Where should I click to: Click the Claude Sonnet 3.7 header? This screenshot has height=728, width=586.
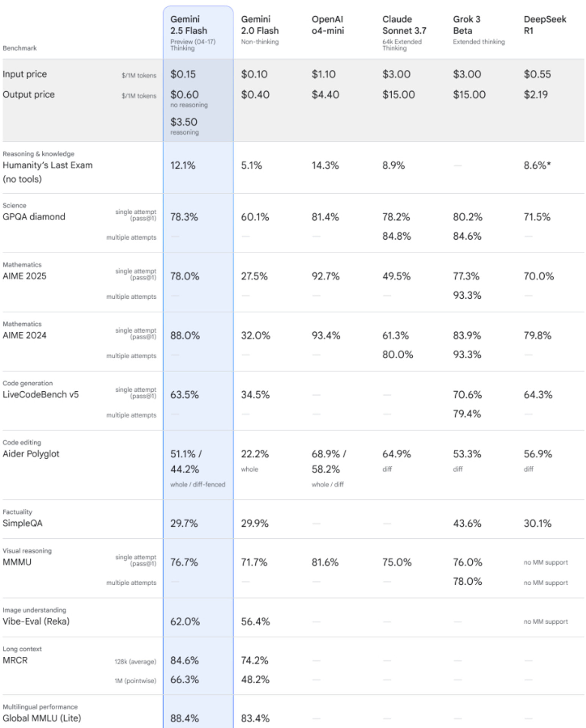(x=404, y=25)
